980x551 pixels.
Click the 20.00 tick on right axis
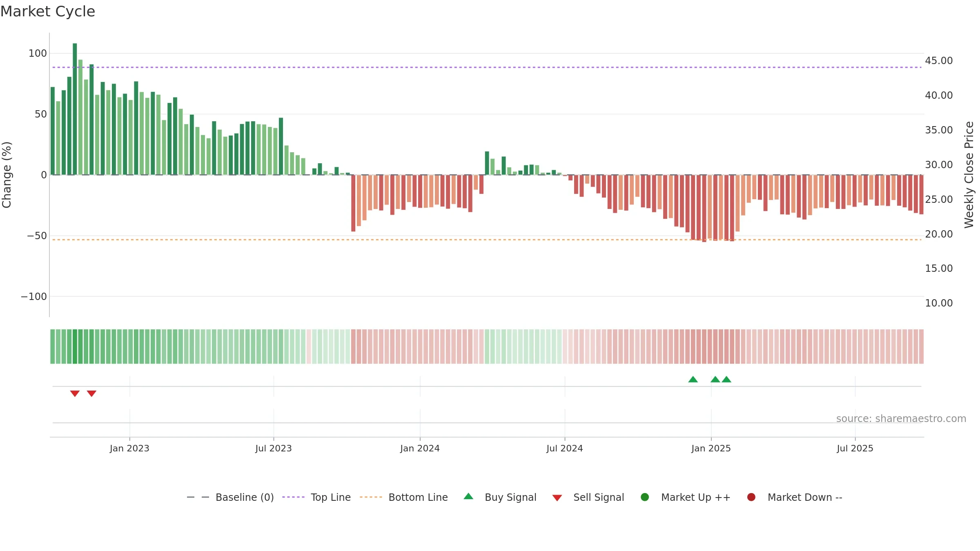[939, 234]
